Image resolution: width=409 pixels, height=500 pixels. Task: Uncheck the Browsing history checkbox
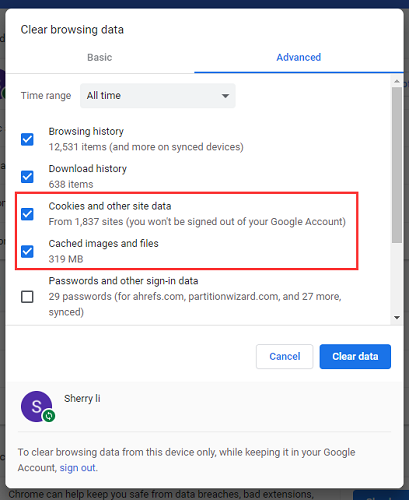27,139
